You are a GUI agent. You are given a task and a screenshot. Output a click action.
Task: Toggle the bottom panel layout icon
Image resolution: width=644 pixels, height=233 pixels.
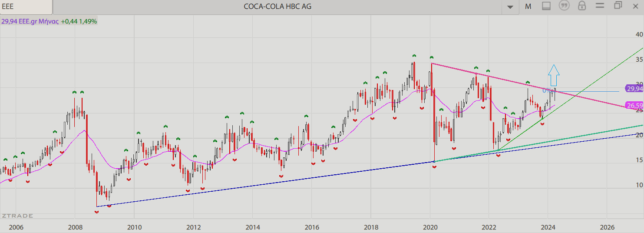pyautogui.click(x=546, y=6)
